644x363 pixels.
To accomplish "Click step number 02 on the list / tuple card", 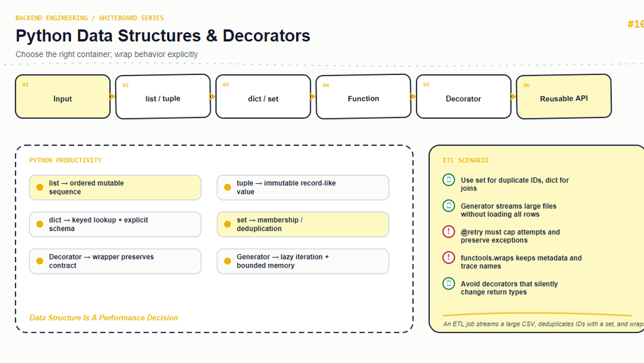I will pyautogui.click(x=126, y=85).
